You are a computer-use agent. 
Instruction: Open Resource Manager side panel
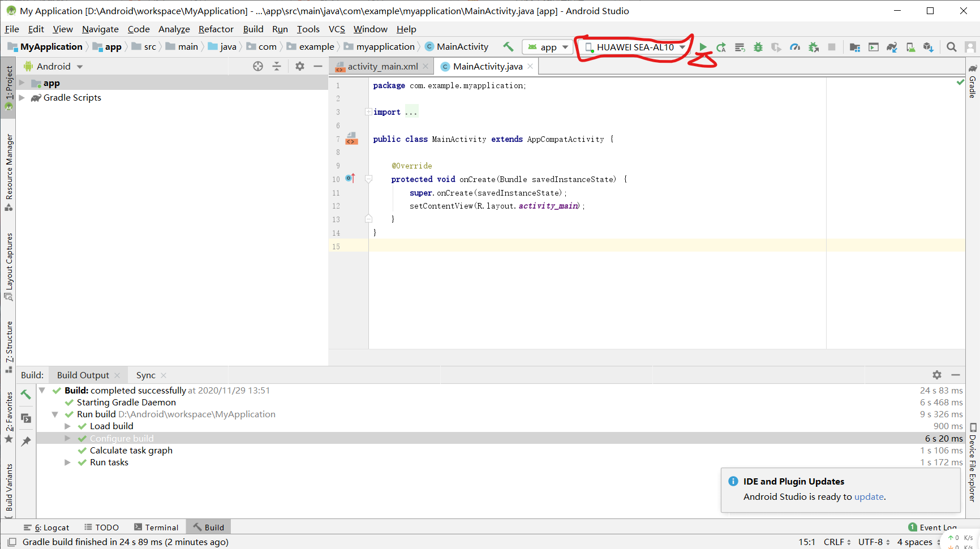point(8,172)
